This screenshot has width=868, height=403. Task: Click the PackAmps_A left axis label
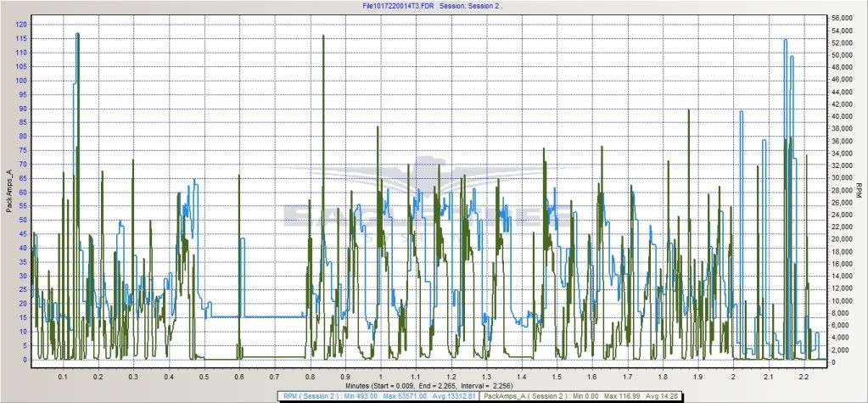pyautogui.click(x=9, y=191)
